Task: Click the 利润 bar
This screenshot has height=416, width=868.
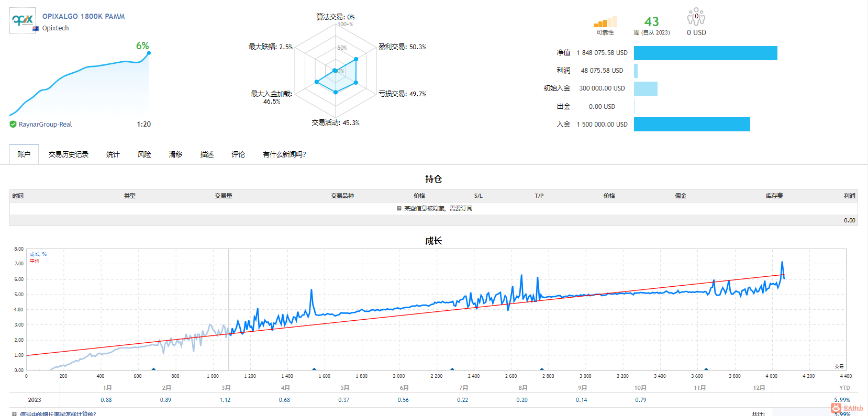Action: point(636,71)
